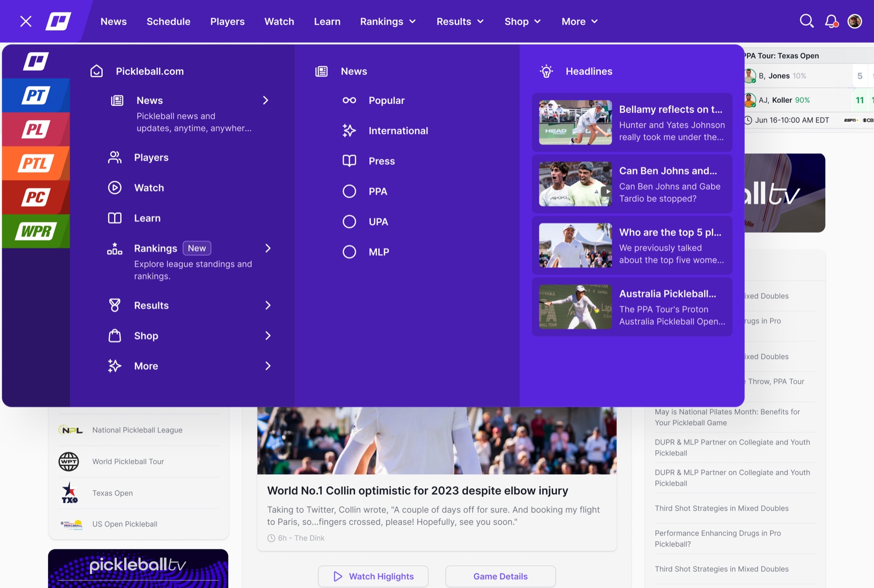Click the Press open-book icon

click(x=350, y=161)
